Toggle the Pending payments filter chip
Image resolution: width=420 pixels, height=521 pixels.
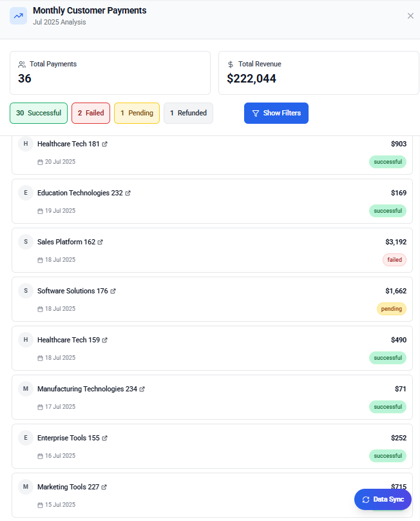[x=137, y=113]
